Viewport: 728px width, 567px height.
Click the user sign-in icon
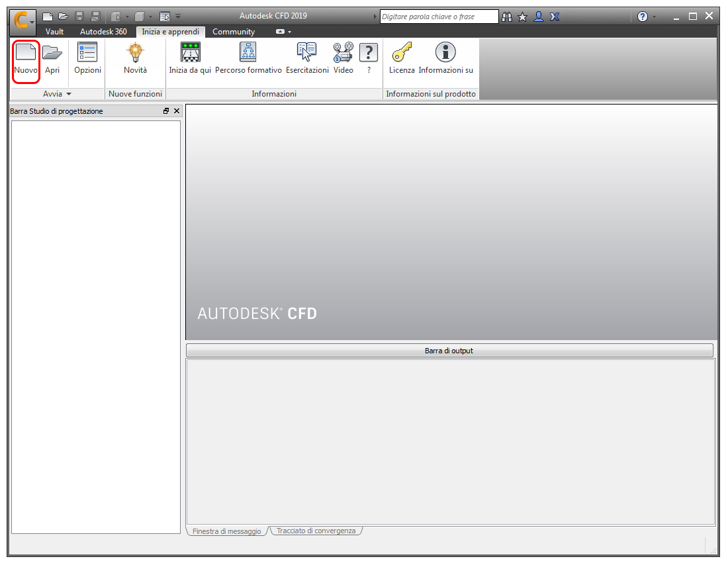[x=539, y=17]
